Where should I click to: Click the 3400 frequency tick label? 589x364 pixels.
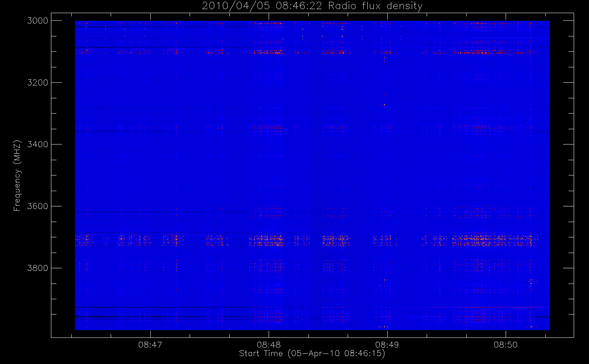[x=38, y=145]
